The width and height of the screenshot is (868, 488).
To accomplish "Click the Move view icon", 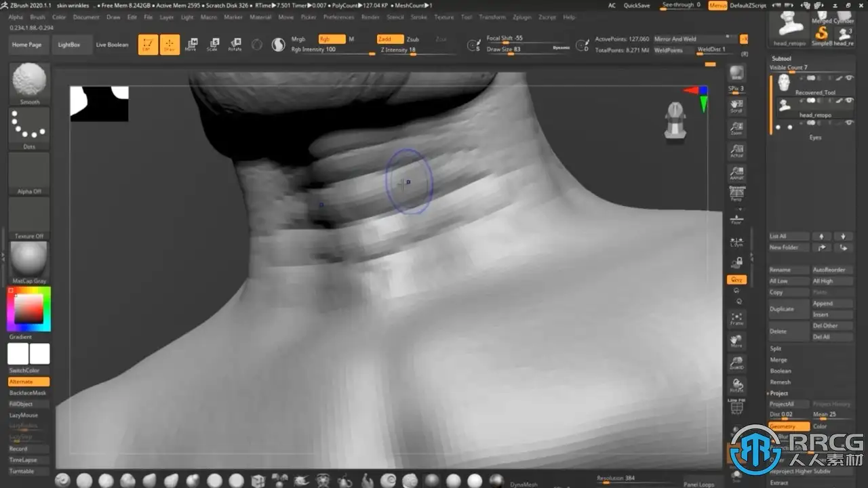I will 736,341.
